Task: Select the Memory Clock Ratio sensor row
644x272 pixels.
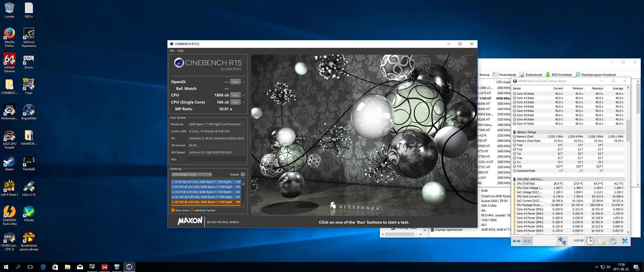Action: coord(569,141)
